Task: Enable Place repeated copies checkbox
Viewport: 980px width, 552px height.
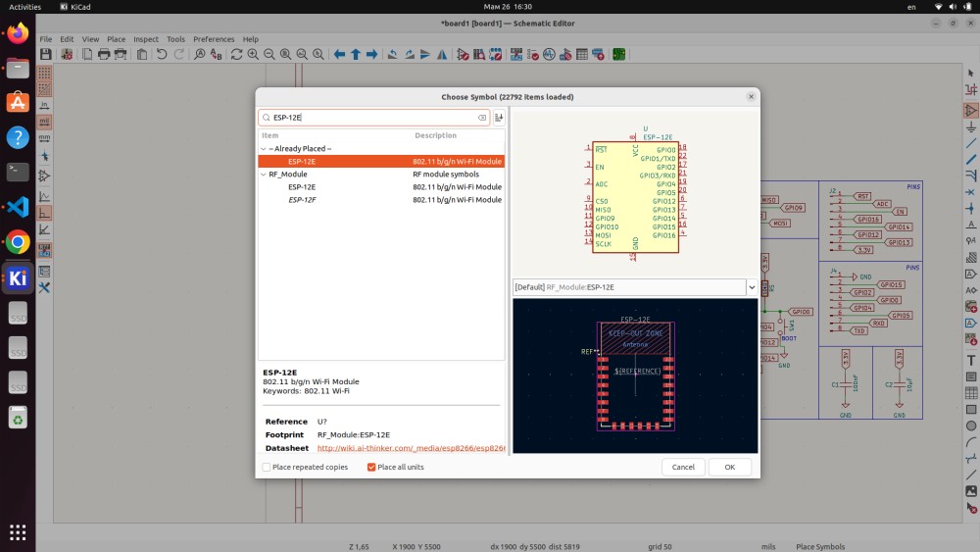Action: (267, 467)
